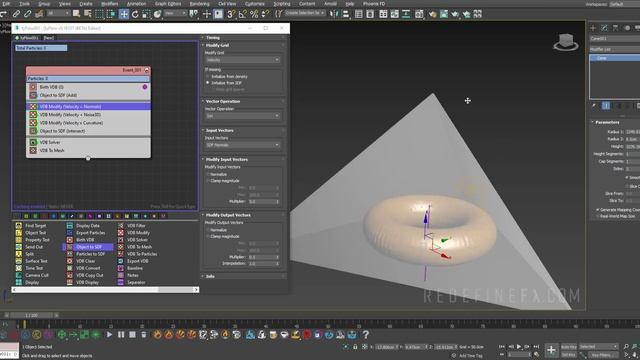Select the Rotate tool in main toolbar
The height and width of the screenshot is (360, 640).
pyautogui.click(x=135, y=14)
